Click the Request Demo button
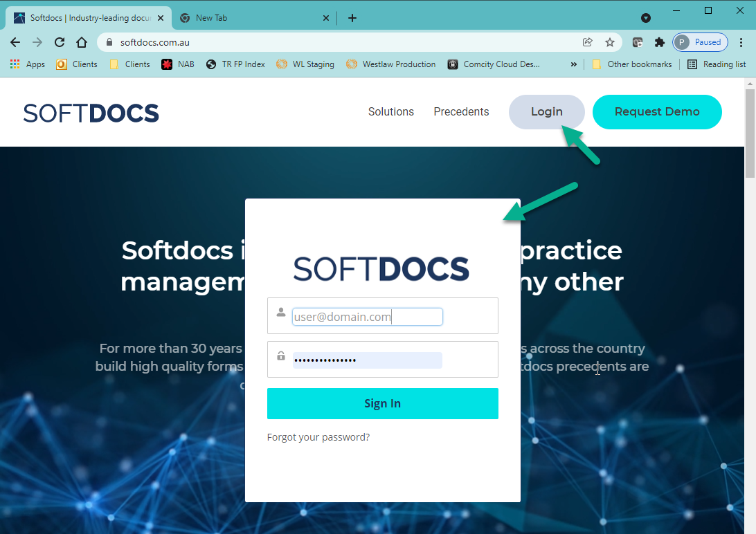 (657, 112)
